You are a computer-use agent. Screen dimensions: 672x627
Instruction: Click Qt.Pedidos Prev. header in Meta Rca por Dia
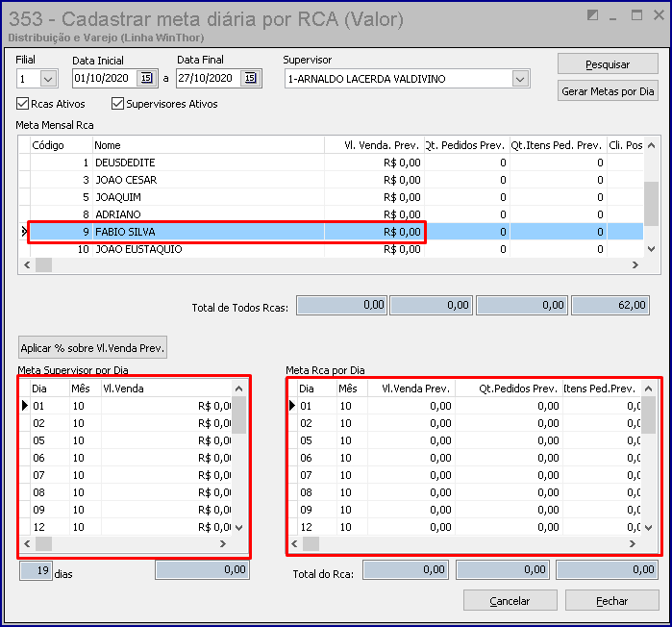click(x=509, y=389)
